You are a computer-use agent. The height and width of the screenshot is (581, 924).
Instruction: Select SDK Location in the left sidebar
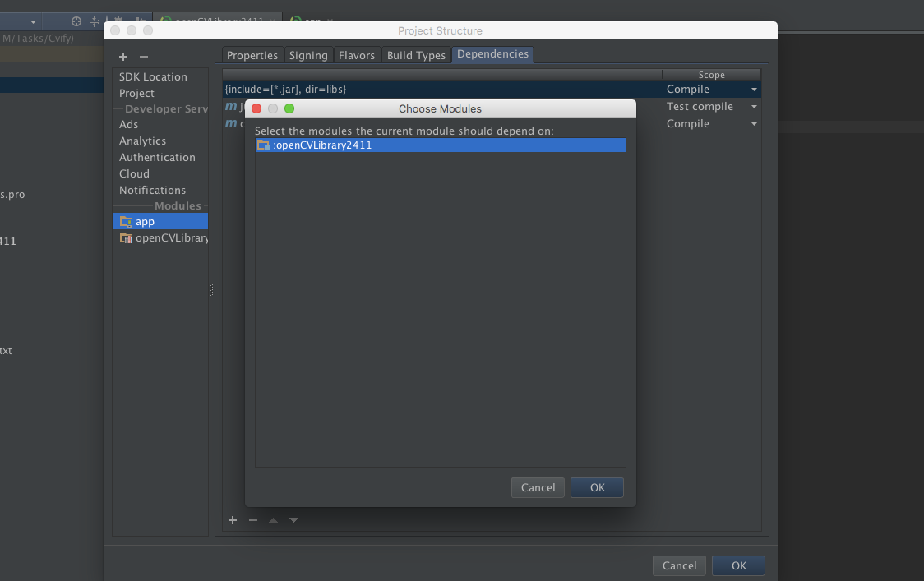[x=154, y=76]
